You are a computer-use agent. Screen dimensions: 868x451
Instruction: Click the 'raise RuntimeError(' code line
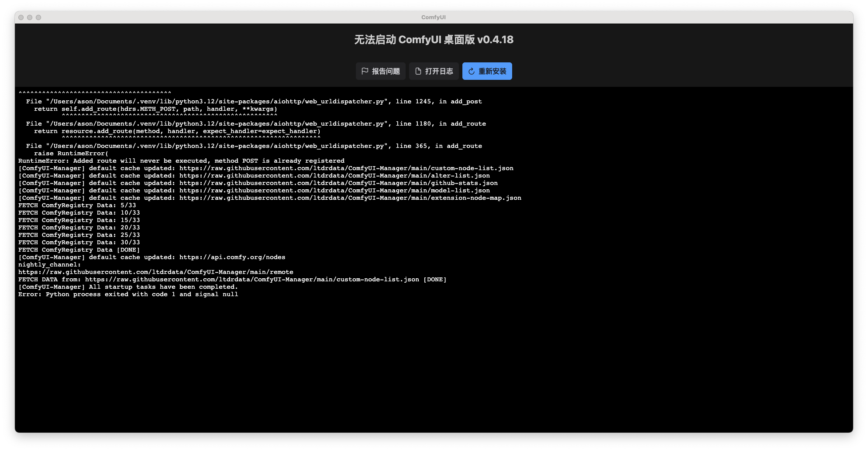[71, 154]
